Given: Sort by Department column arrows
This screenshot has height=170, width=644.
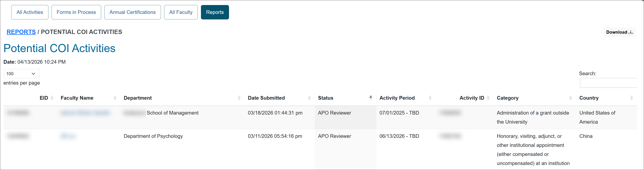Looking at the screenshot, I should pos(239,98).
